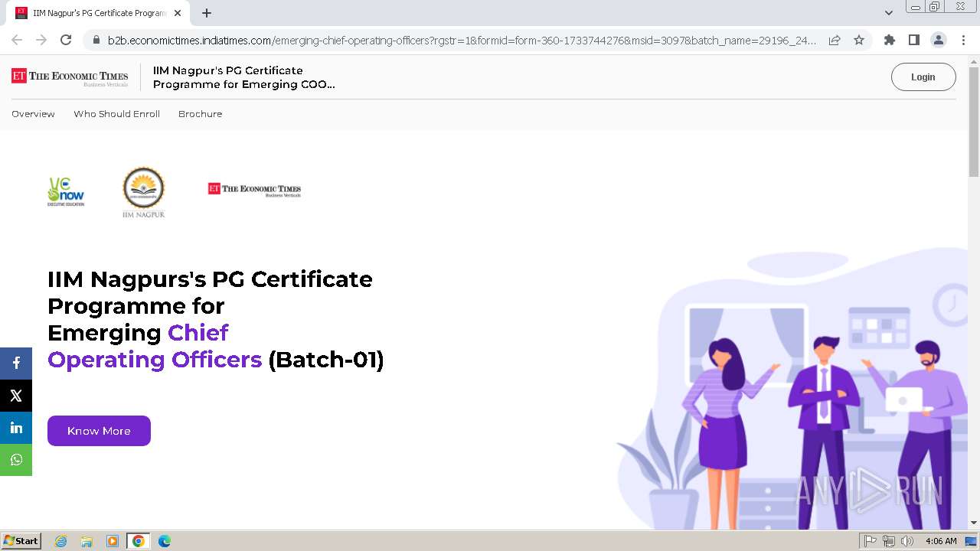Open Windows Media Player taskbar icon

[x=113, y=541]
